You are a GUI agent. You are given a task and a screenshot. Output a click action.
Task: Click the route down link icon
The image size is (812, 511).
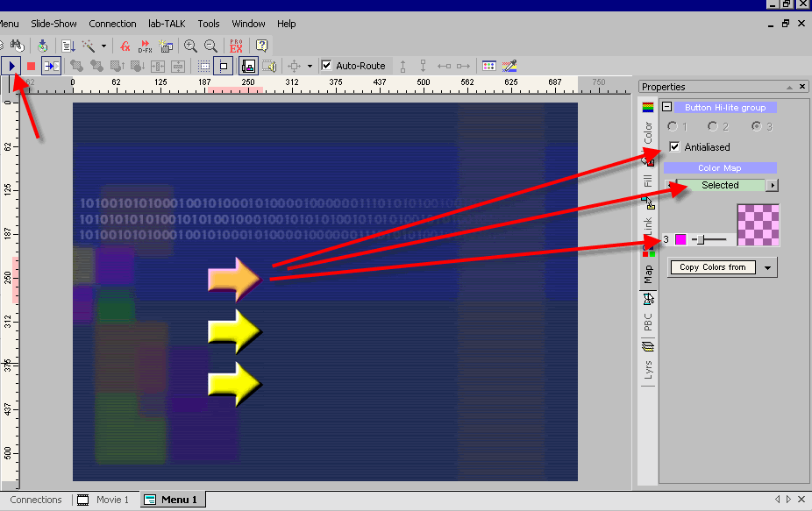(x=423, y=66)
